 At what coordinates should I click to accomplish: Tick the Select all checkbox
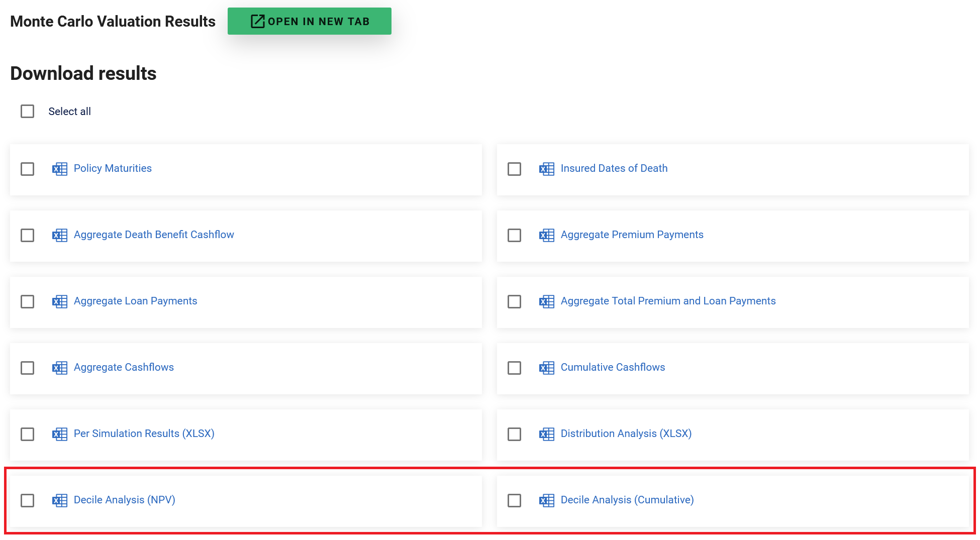(28, 112)
